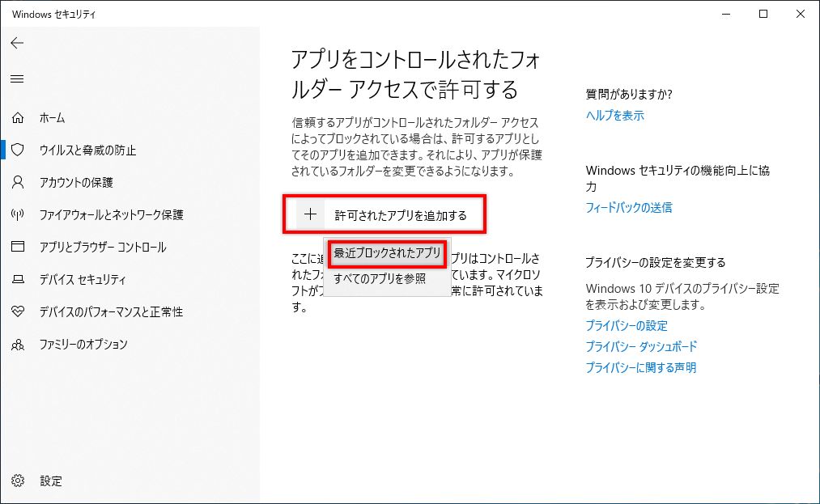Screen dimensions: 820x504
Task: Open プライバシーに関する声明 link
Action: pos(642,367)
